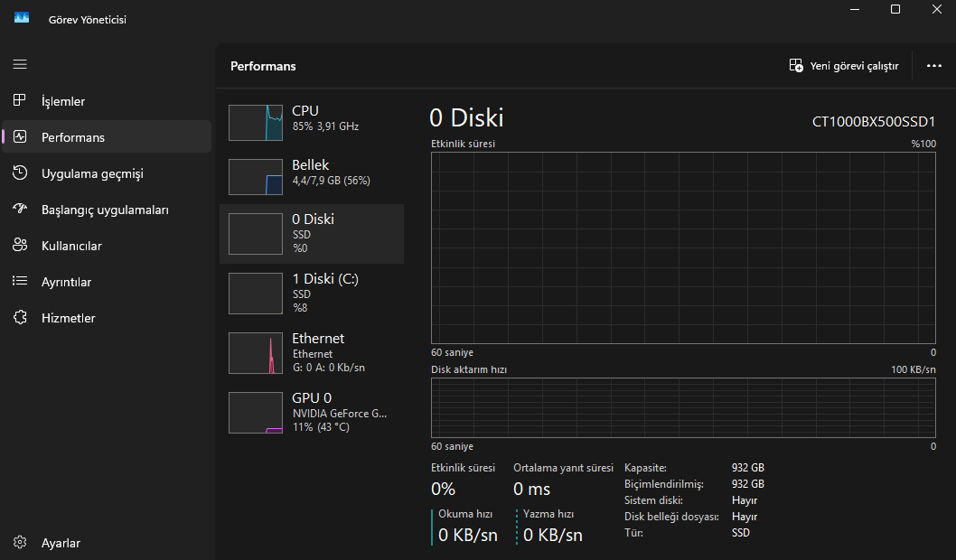The width and height of the screenshot is (956, 560).
Task: Click the Task Manager app icon
Action: coord(22,19)
